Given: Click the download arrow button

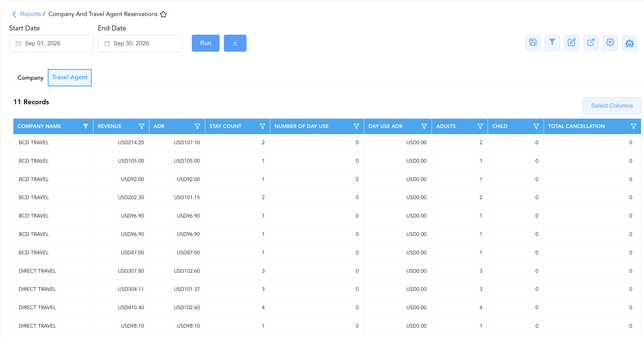Looking at the screenshot, I should tap(235, 43).
